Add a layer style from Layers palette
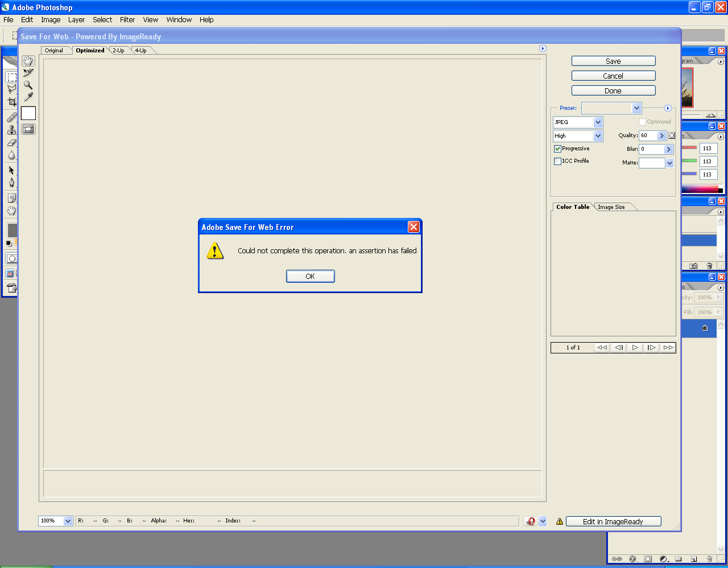Viewport: 728px width, 568px height. pyautogui.click(x=632, y=559)
